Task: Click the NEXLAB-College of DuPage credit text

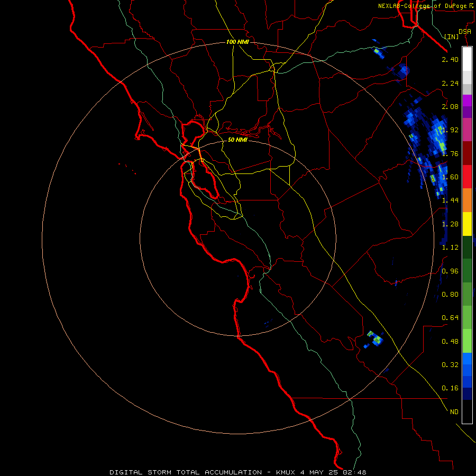Action: coord(426,6)
